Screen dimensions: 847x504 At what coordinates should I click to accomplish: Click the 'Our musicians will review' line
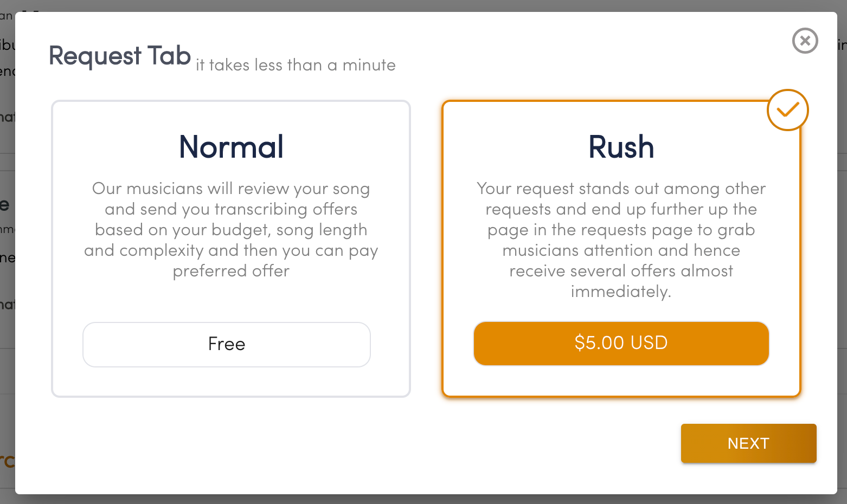click(231, 189)
